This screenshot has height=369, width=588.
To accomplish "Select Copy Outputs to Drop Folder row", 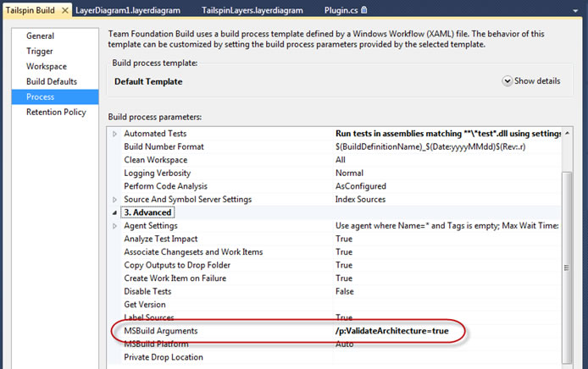I will 335,265.
